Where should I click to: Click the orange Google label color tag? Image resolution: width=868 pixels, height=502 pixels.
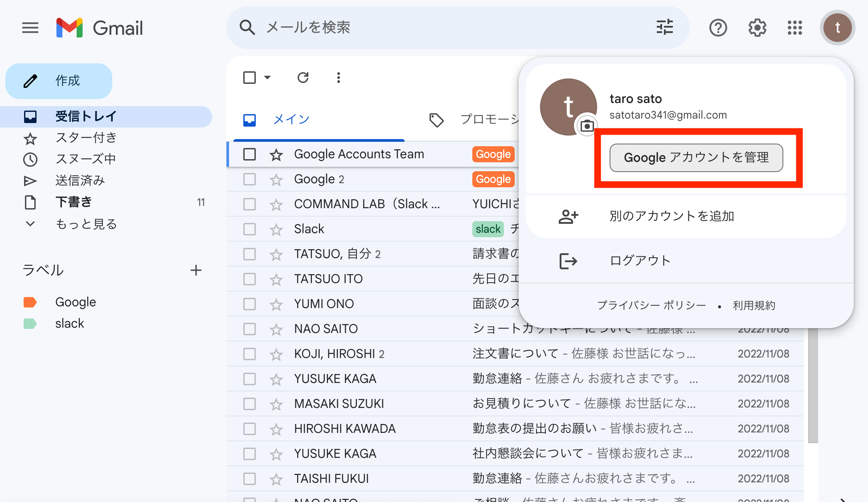pos(30,302)
